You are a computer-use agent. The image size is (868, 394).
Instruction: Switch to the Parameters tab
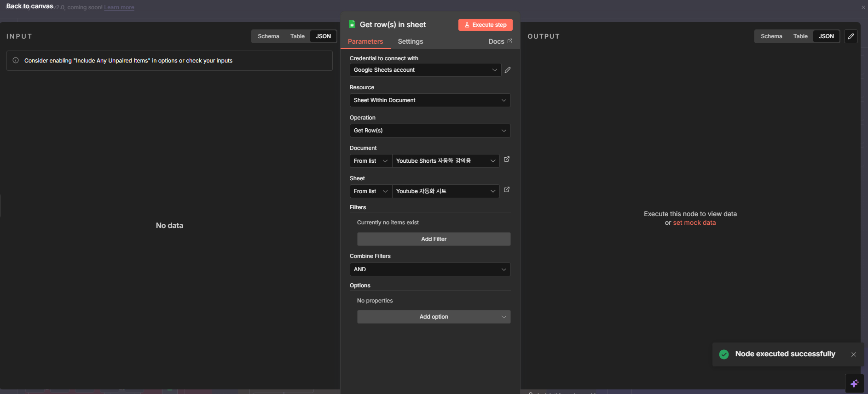tap(365, 41)
